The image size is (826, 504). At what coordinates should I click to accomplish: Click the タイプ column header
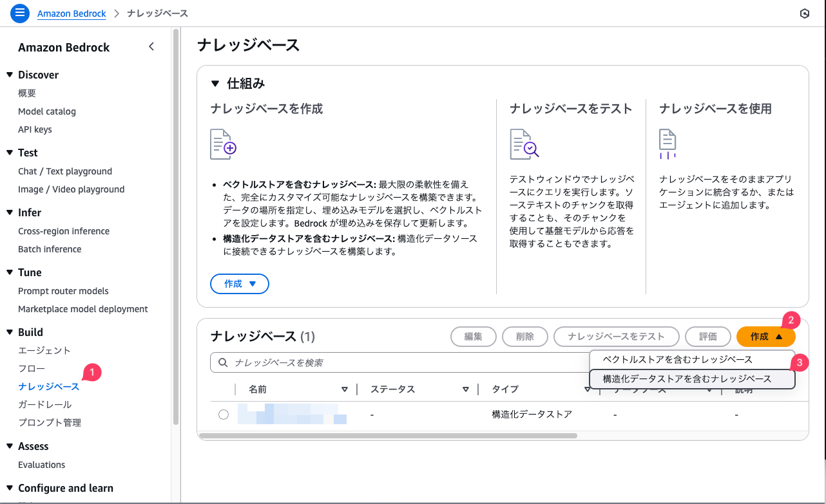point(505,389)
